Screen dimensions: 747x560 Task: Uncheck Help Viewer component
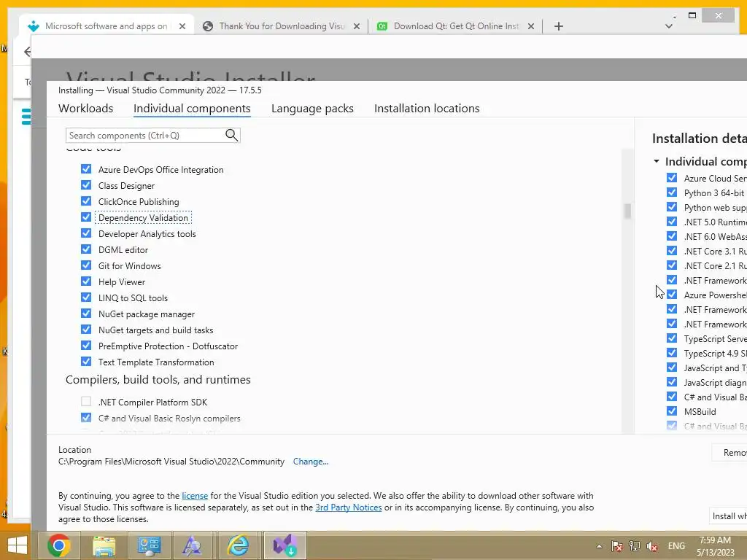tap(86, 281)
